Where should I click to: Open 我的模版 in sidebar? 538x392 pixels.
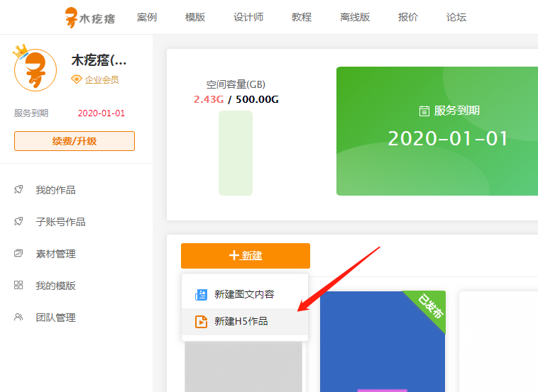[55, 286]
